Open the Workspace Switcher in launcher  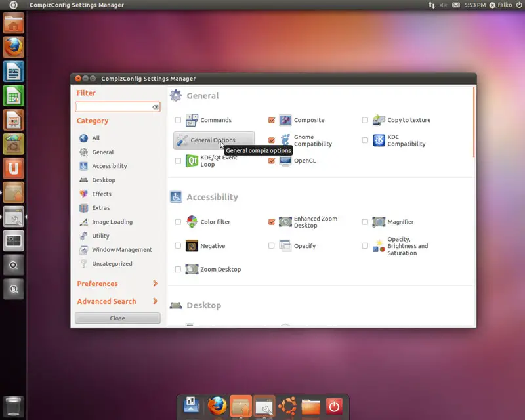click(x=13, y=241)
